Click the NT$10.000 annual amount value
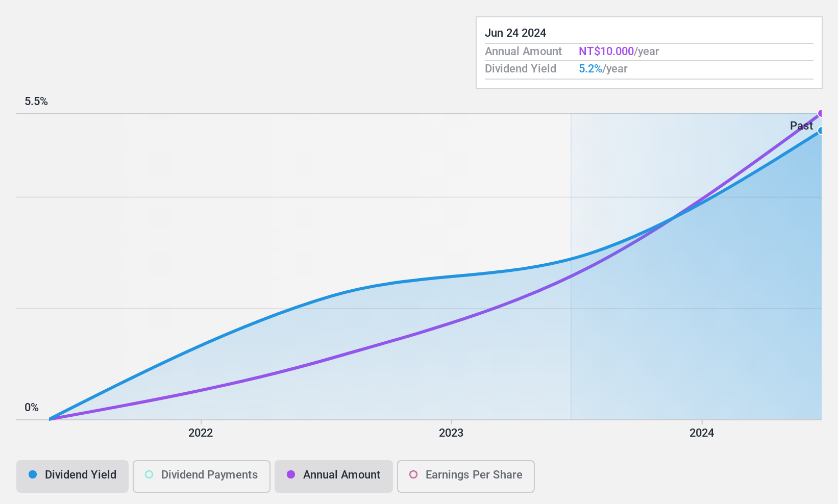This screenshot has height=504, width=838. (x=606, y=52)
